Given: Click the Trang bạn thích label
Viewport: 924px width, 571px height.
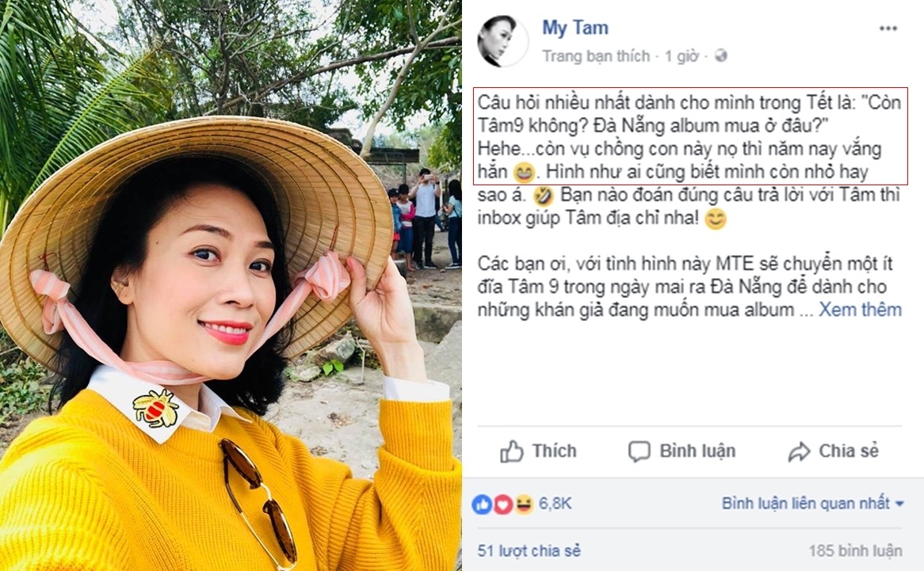Looking at the screenshot, I should coord(596,56).
